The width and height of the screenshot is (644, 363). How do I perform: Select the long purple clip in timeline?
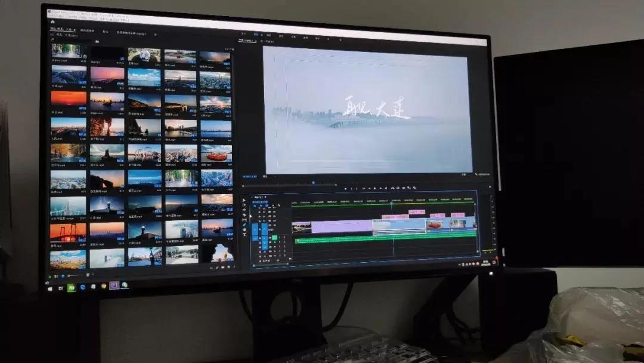(x=342, y=226)
